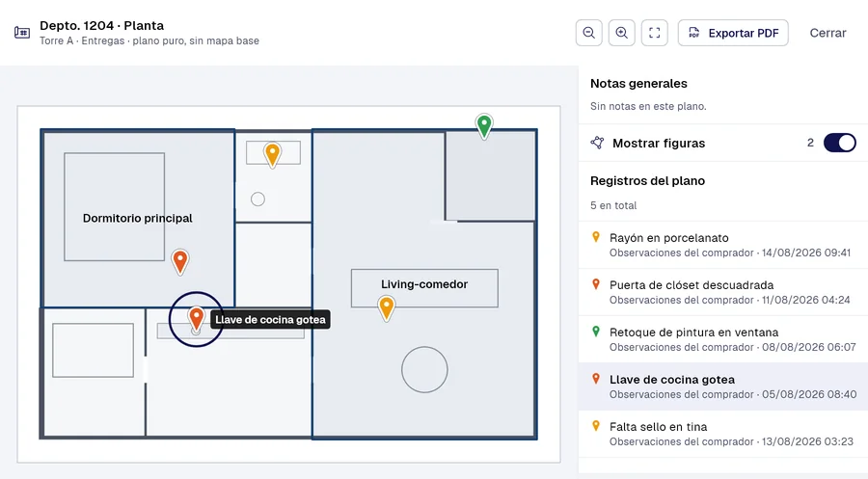Click the 5 en total count

pos(613,205)
